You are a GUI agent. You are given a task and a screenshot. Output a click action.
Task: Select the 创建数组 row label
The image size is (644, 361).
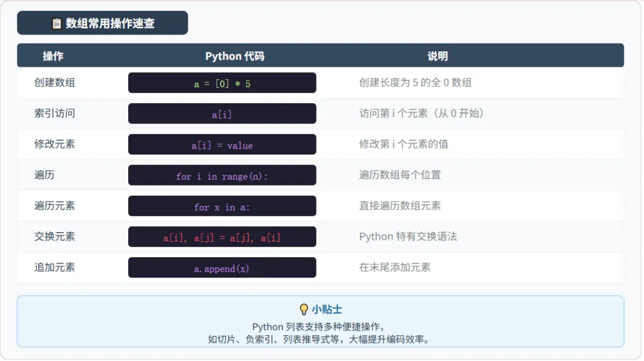55,82
